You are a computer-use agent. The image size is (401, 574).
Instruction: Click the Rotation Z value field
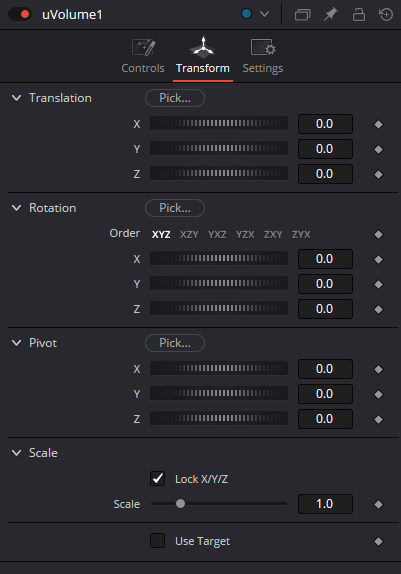(x=325, y=309)
